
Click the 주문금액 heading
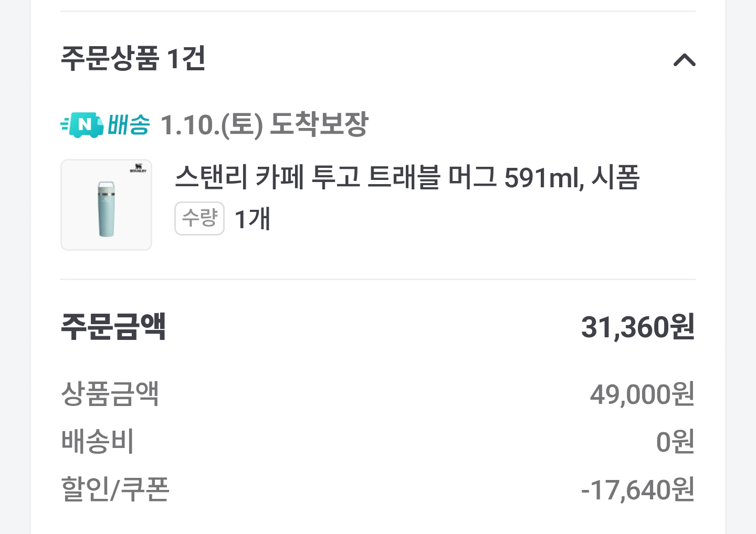pos(113,326)
